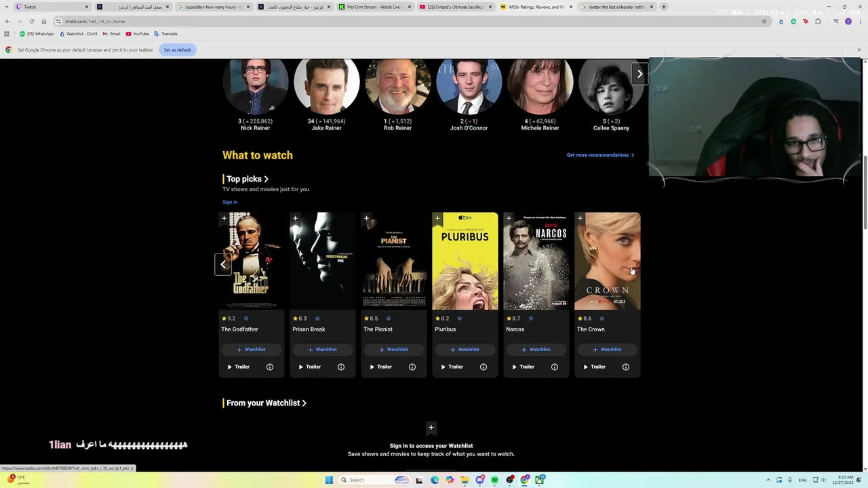Click plus ribbon on The Pianist poster
Image resolution: width=868 pixels, height=488 pixels.
coord(367,219)
